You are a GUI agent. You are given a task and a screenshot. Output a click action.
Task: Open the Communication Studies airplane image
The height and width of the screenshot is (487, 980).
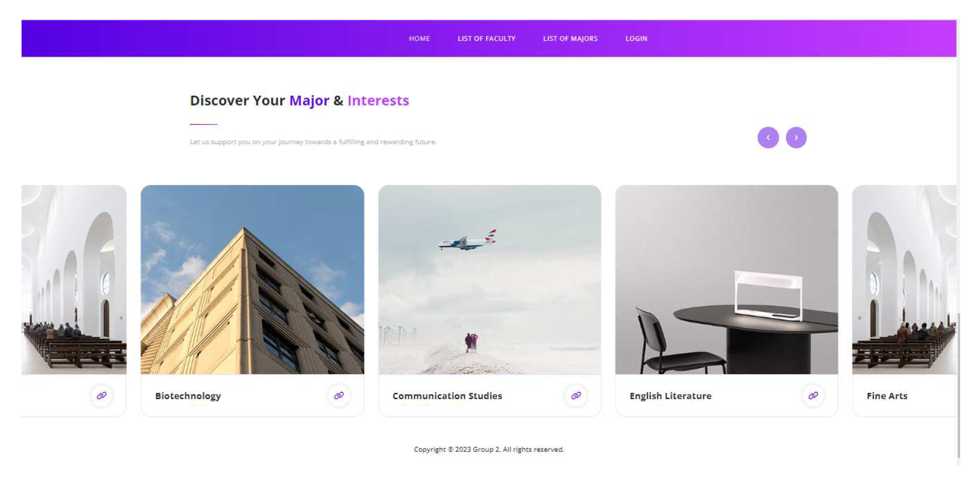(x=489, y=280)
